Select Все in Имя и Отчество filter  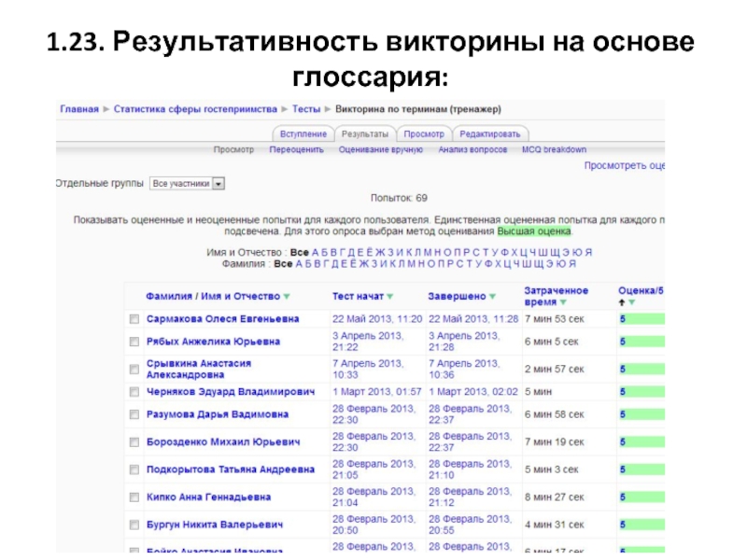pos(299,252)
